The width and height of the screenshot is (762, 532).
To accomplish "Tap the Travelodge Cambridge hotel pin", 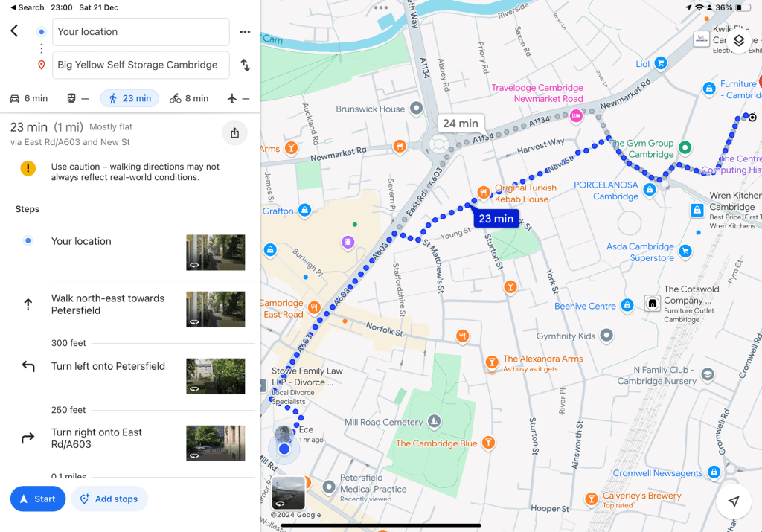I will [x=577, y=116].
